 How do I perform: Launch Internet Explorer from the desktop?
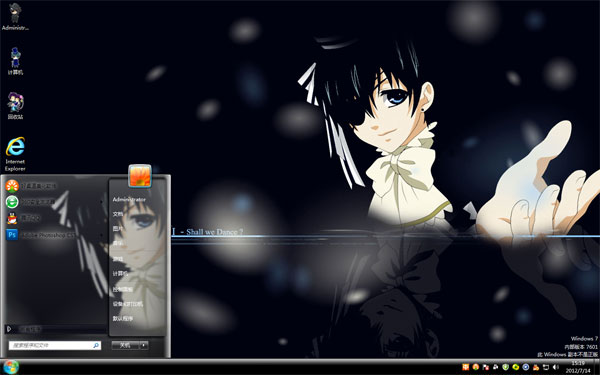coord(15,154)
